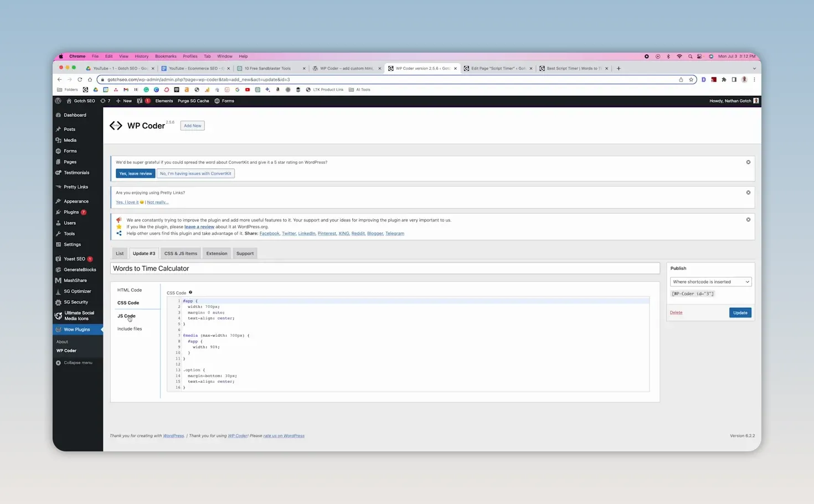
Task: Click WP Coder submenu item
Action: coord(66,351)
